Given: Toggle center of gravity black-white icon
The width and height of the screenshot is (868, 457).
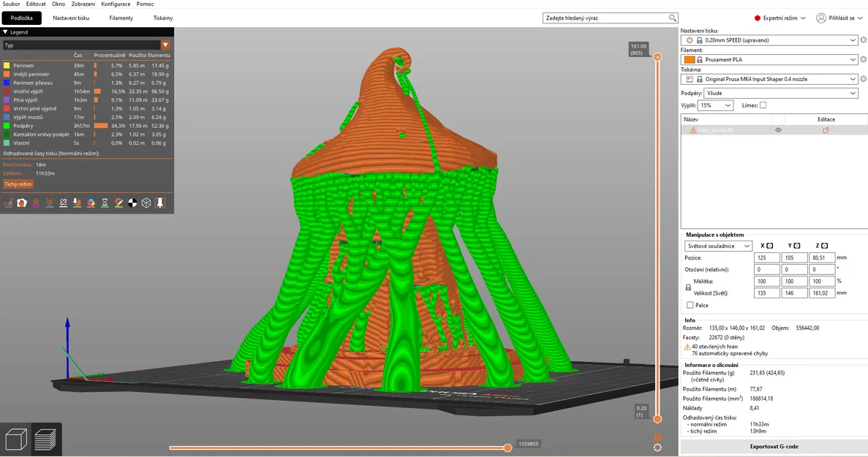Looking at the screenshot, I should (132, 203).
